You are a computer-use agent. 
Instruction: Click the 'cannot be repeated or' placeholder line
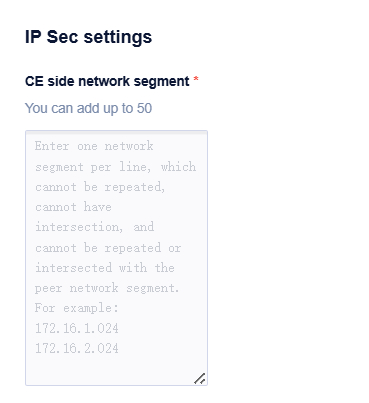tap(108, 248)
